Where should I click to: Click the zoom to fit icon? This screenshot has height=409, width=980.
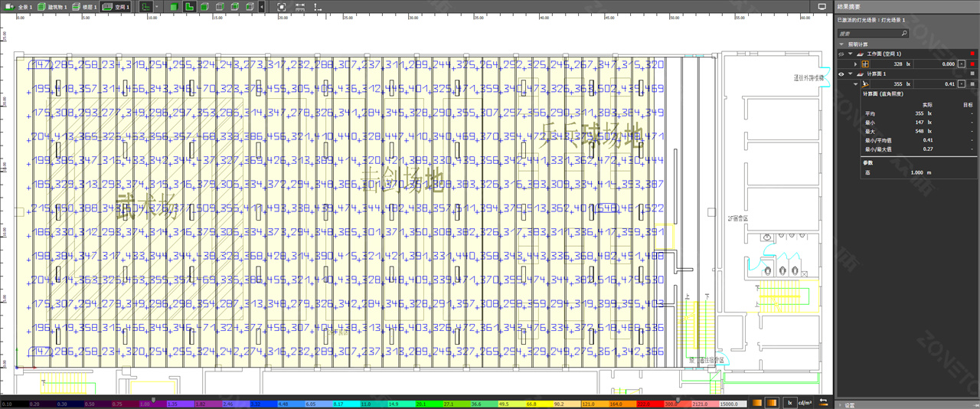pyautogui.click(x=282, y=7)
